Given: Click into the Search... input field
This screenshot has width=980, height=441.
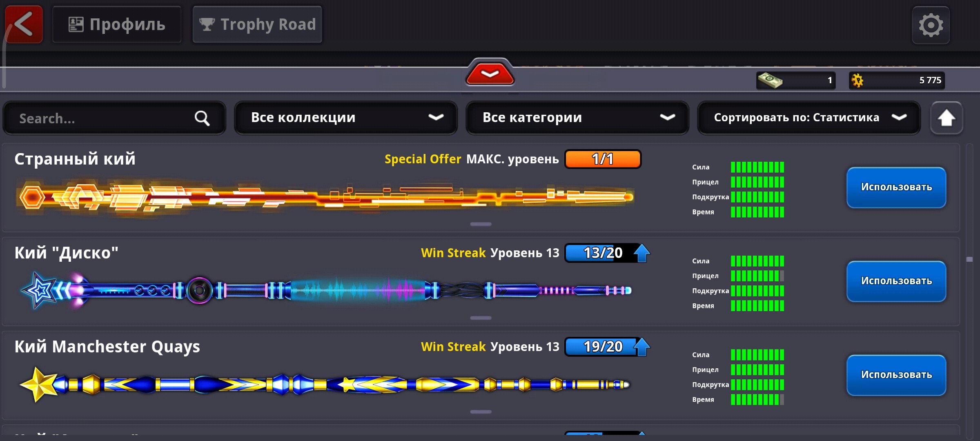Looking at the screenshot, I should coord(102,118).
